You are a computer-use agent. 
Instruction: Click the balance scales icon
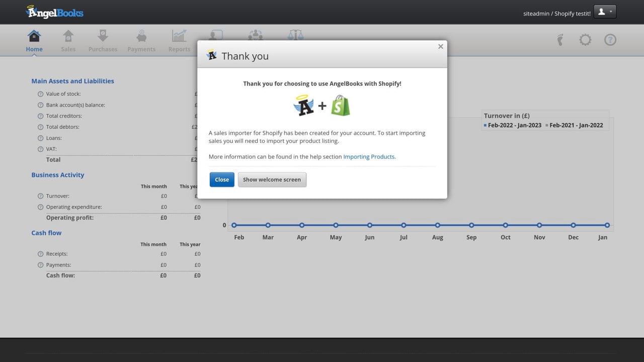pos(296,35)
